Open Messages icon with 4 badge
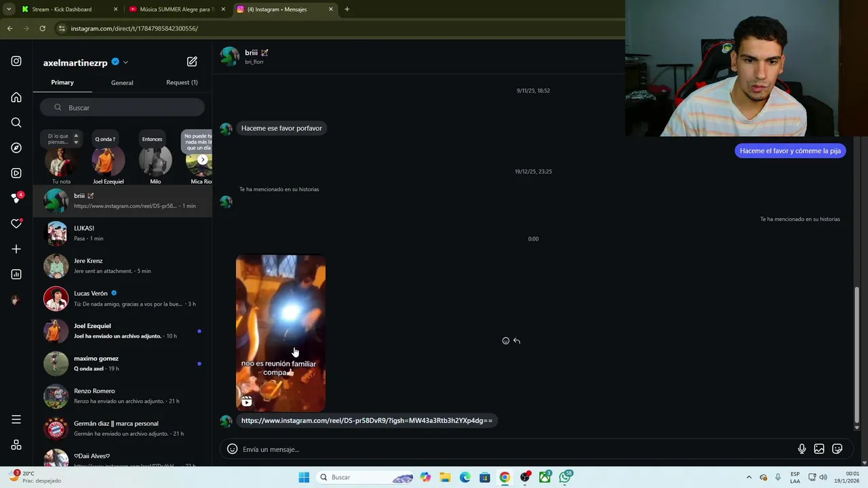Image resolution: width=868 pixels, height=488 pixels. click(16, 198)
